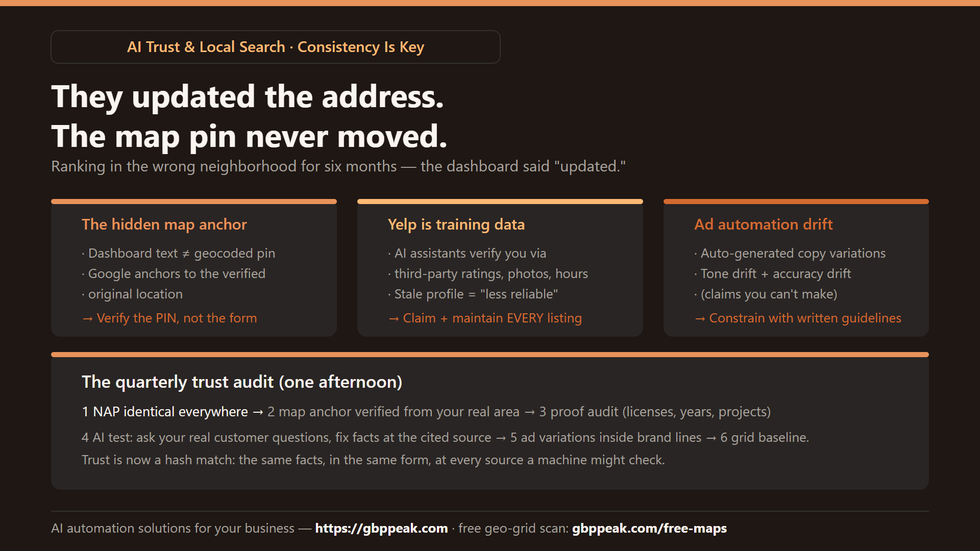Click 'Stale profile = "less reliable"' line
980x551 pixels.
pyautogui.click(x=473, y=294)
